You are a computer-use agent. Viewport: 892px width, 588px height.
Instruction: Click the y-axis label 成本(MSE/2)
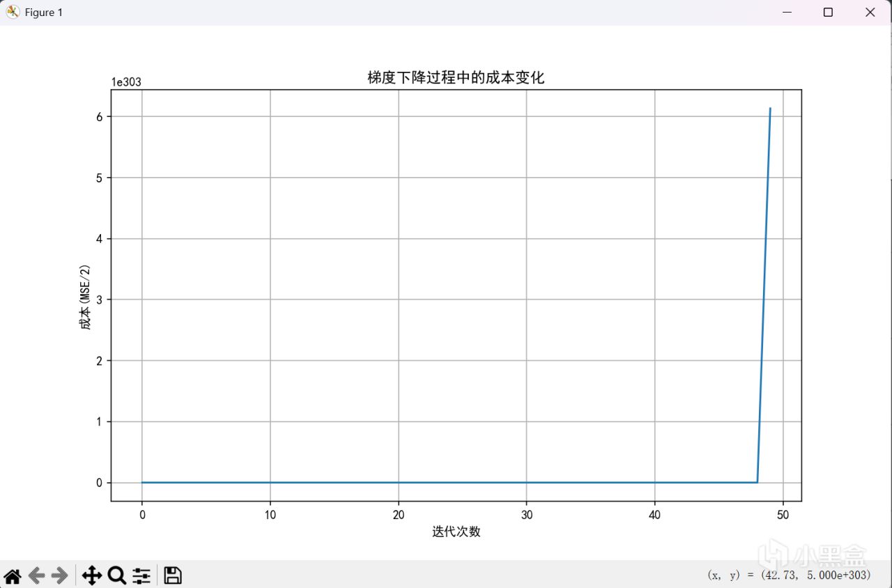pyautogui.click(x=86, y=296)
